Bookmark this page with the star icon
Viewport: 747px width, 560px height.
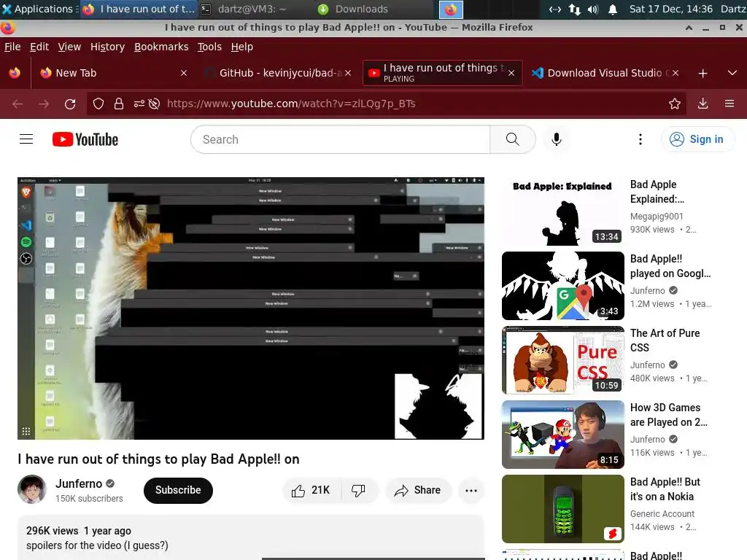[675, 104]
